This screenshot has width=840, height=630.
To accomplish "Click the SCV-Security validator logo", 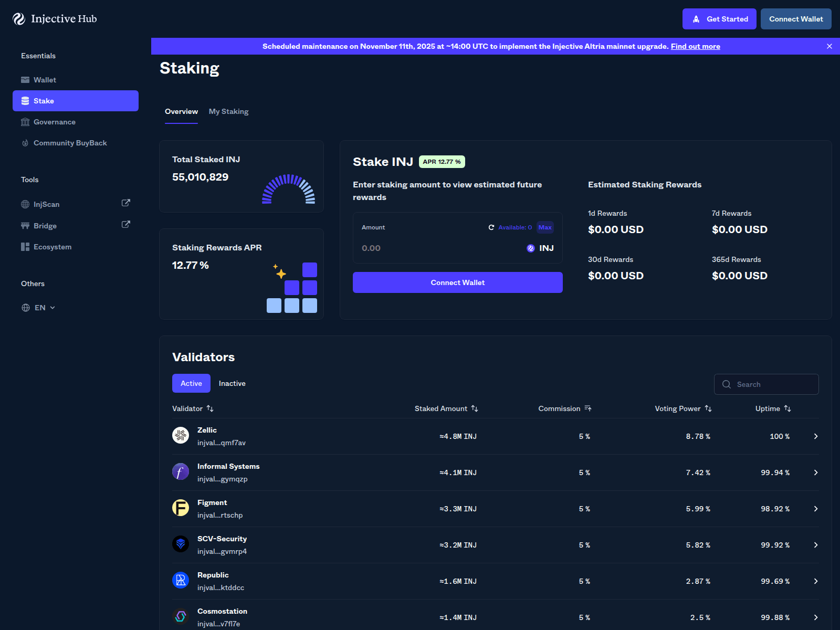I will point(181,544).
